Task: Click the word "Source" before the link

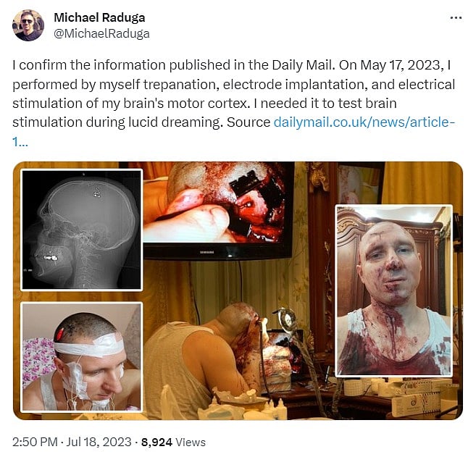Action: pyautogui.click(x=249, y=122)
